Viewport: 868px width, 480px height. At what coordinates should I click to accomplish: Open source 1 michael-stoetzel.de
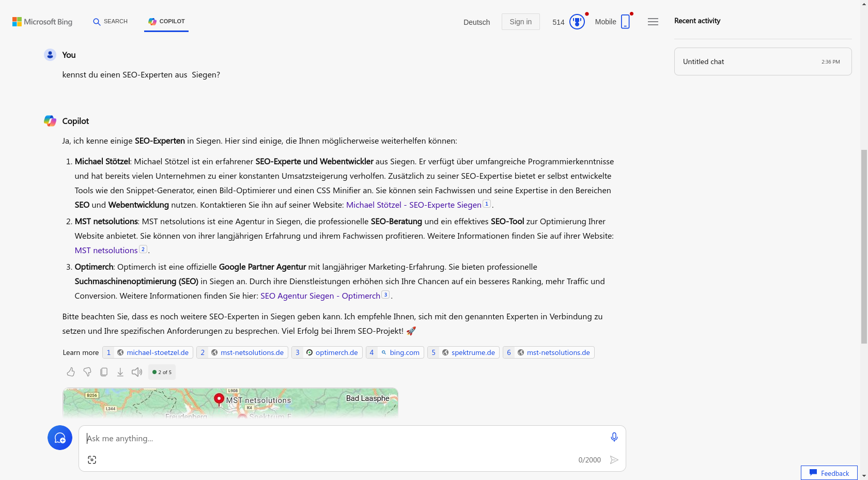click(x=148, y=352)
